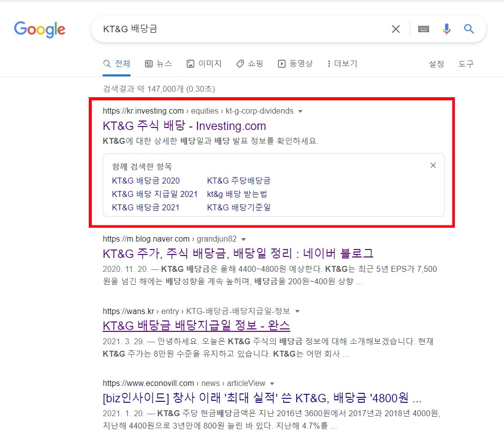The width and height of the screenshot is (504, 441).
Task: Open the 더보기 menu
Action: coord(342,63)
